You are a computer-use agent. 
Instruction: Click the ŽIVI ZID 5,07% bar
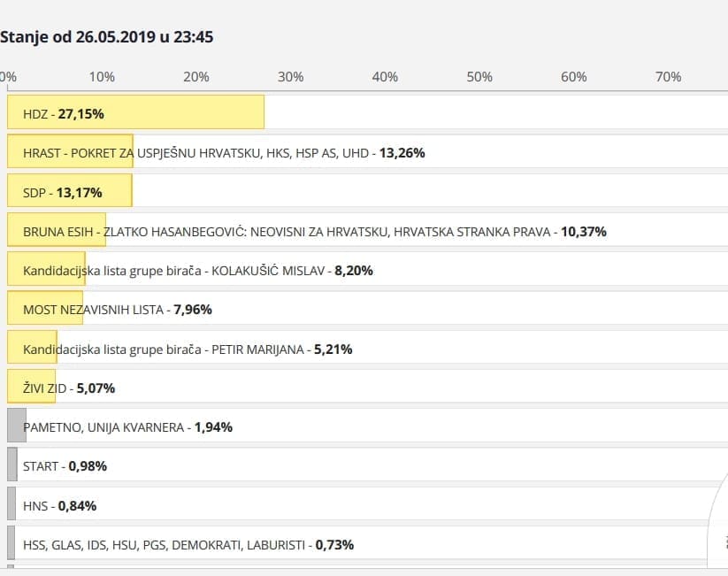[31, 388]
